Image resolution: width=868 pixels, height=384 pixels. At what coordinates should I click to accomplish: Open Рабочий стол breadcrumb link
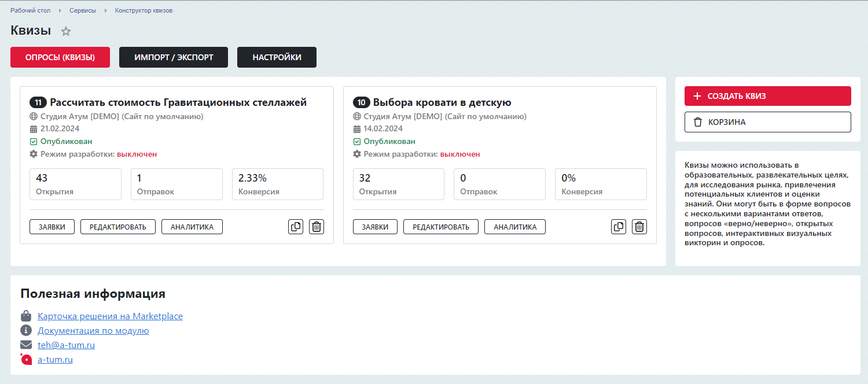(30, 10)
